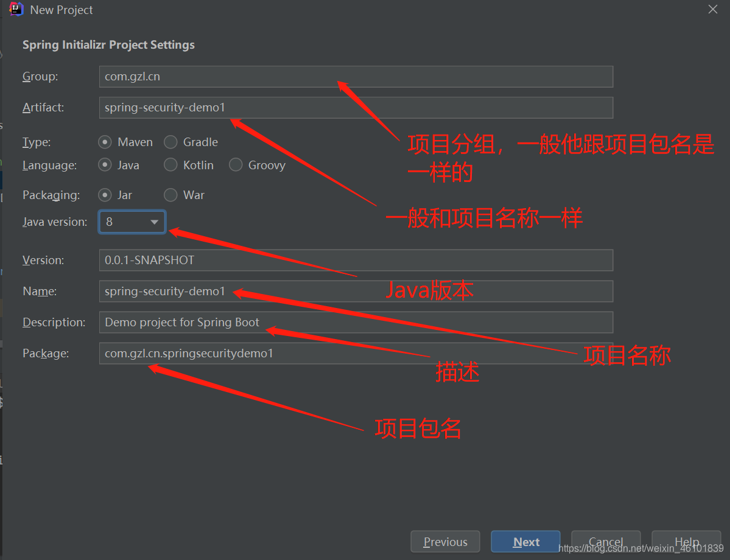
Task: Go back with the Previous button
Action: pos(445,542)
